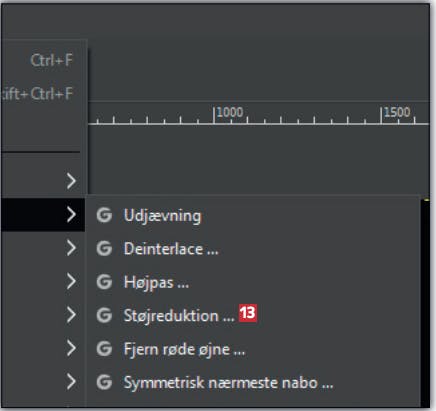The height and width of the screenshot is (411, 436).
Task: Click the G icon beside Højpas
Action: click(104, 282)
